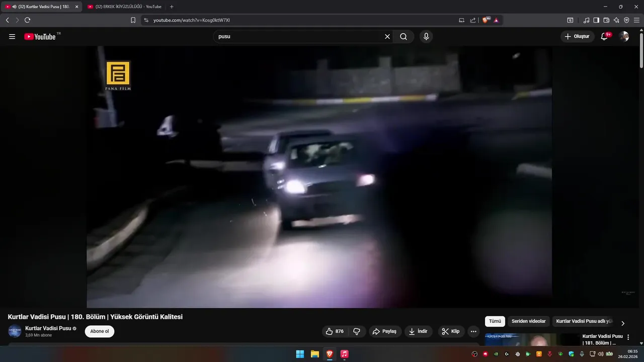Viewport: 644px width, 362px height.
Task: Open the Brave VPN shield icon
Action: pyautogui.click(x=626, y=20)
